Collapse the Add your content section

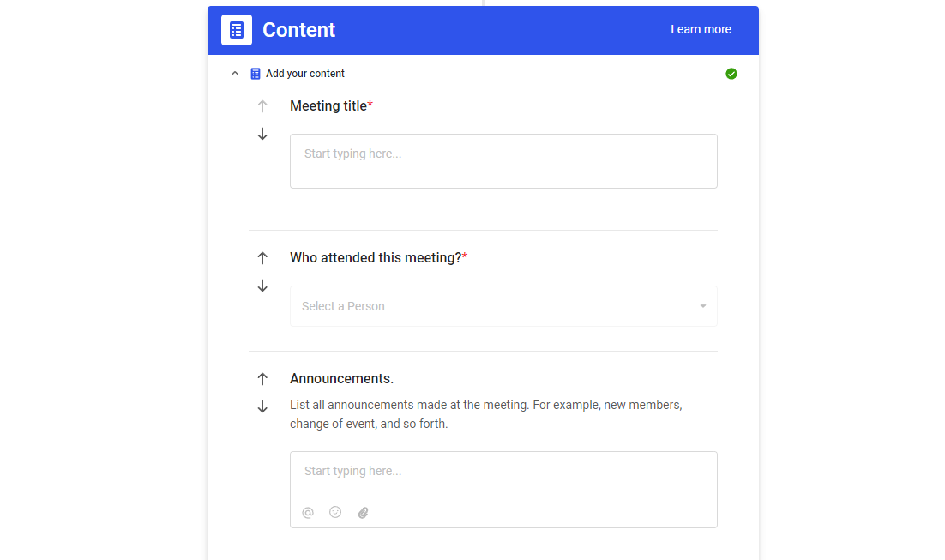(234, 73)
